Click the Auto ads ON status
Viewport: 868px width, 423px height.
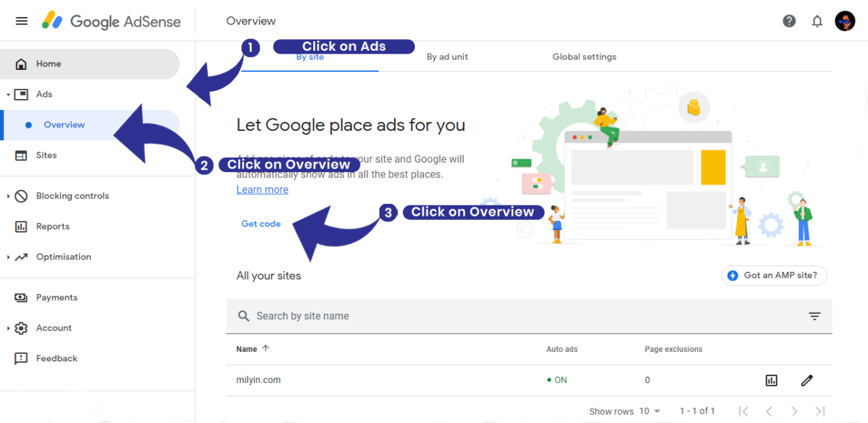point(557,380)
